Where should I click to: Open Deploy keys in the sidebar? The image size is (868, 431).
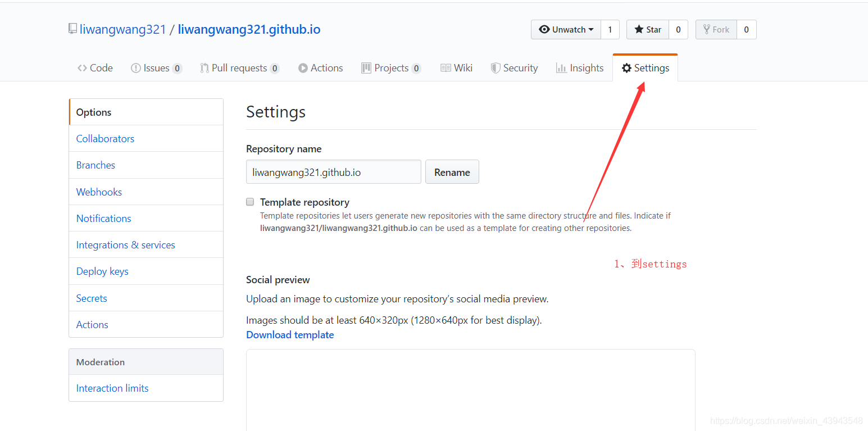[x=146, y=271]
